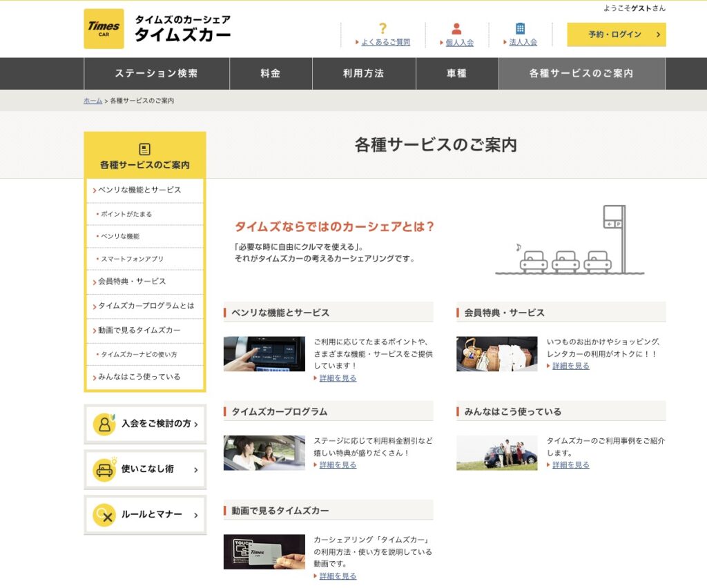Open 動画で見るタイムズカー in sidebar

coord(145,331)
